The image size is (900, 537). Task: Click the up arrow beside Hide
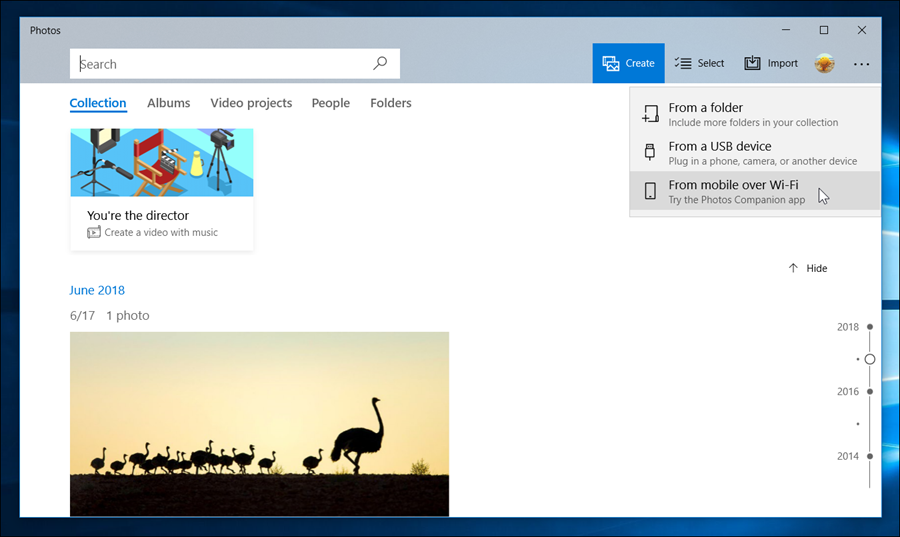tap(793, 268)
